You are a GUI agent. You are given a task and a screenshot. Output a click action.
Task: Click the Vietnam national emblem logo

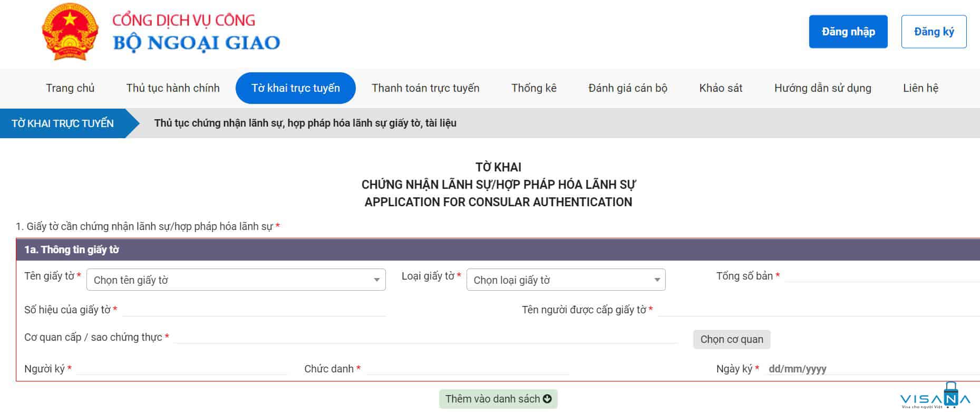(x=70, y=32)
